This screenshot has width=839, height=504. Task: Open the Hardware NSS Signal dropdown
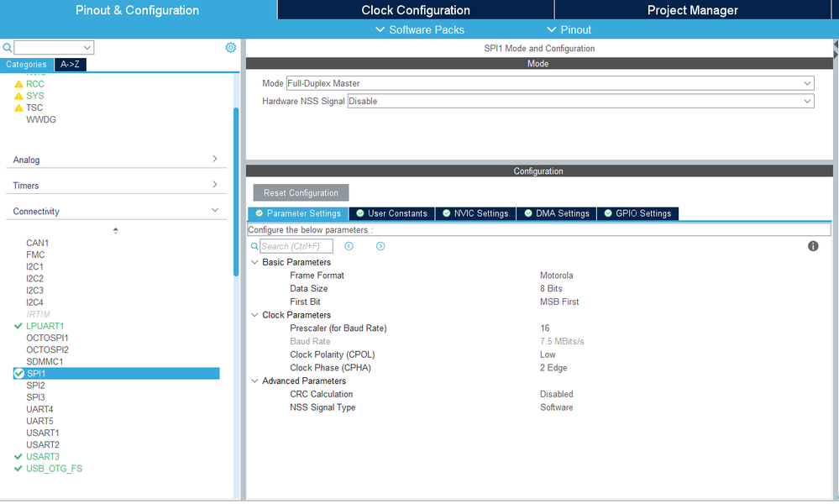[580, 101]
